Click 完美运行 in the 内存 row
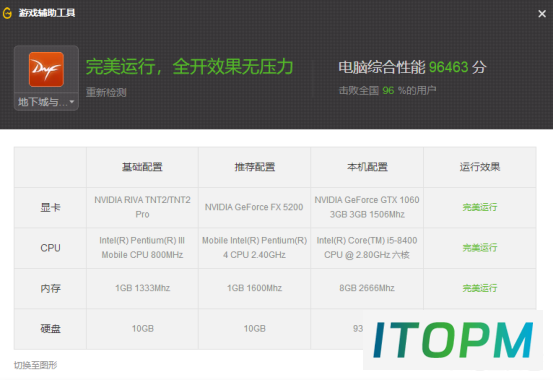This screenshot has height=380, width=553. tap(480, 289)
